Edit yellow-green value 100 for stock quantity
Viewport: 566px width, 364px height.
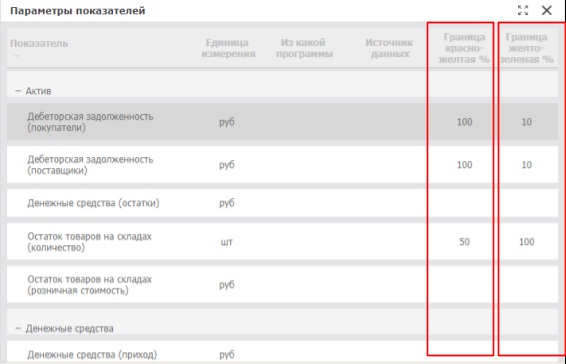[527, 242]
